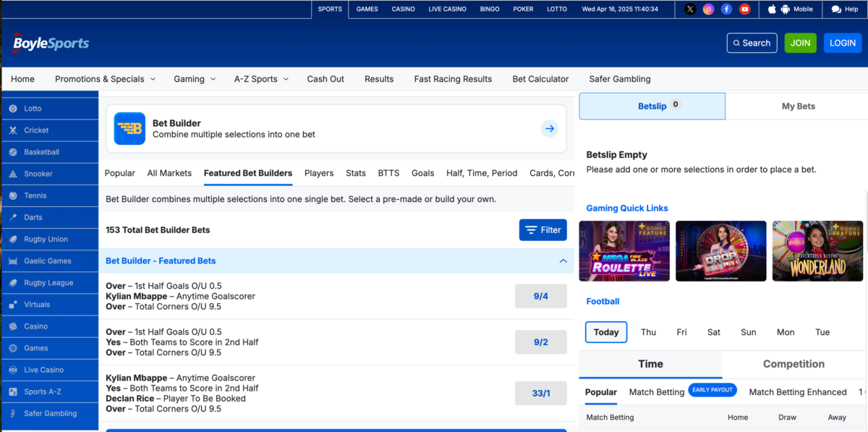This screenshot has height=432, width=868.
Task: Open the Cash Out page
Action: point(325,79)
